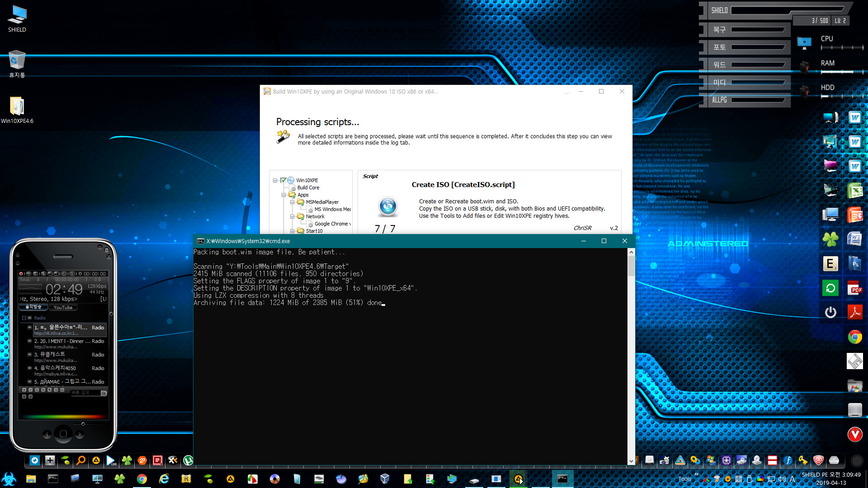868x488 pixels.
Task: Open the yellow gears icon in right dock
Action: [695, 460]
